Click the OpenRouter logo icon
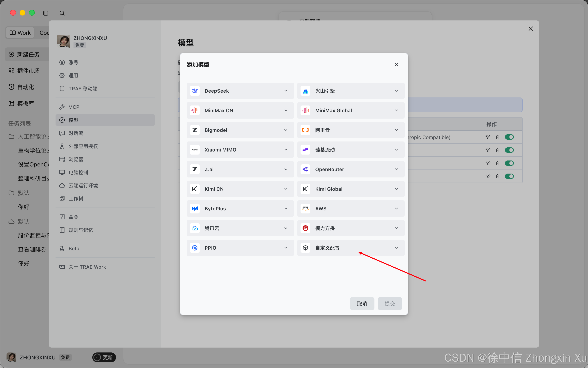Image resolution: width=588 pixels, height=368 pixels. [305, 169]
